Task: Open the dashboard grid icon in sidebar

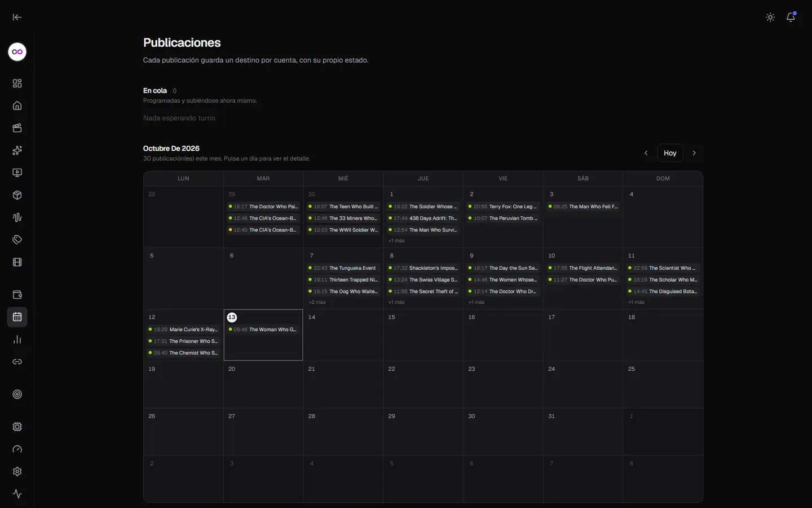Action: pyautogui.click(x=17, y=84)
